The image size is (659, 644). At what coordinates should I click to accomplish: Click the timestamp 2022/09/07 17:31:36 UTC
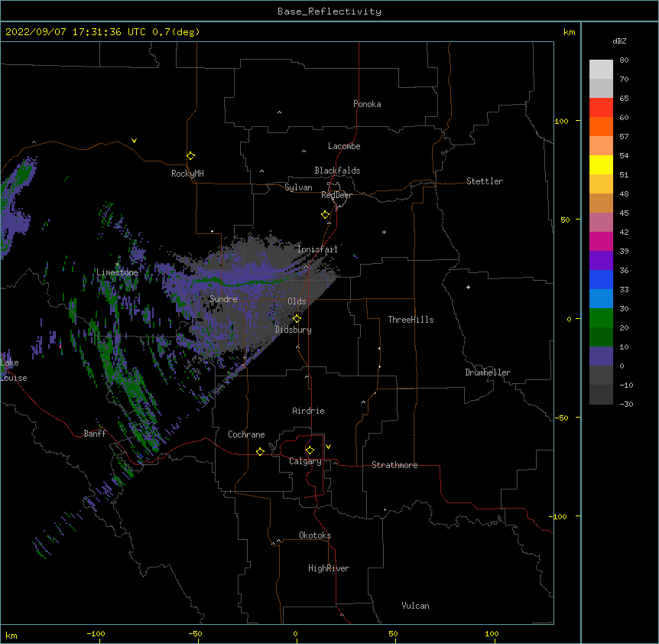(x=75, y=32)
